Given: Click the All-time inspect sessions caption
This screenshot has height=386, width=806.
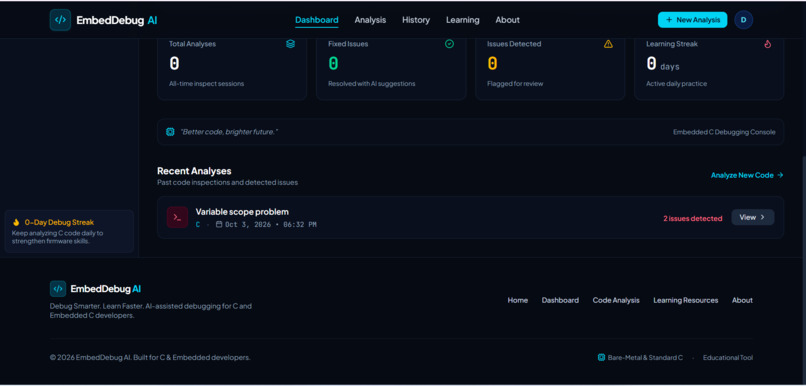Looking at the screenshot, I should [x=207, y=83].
